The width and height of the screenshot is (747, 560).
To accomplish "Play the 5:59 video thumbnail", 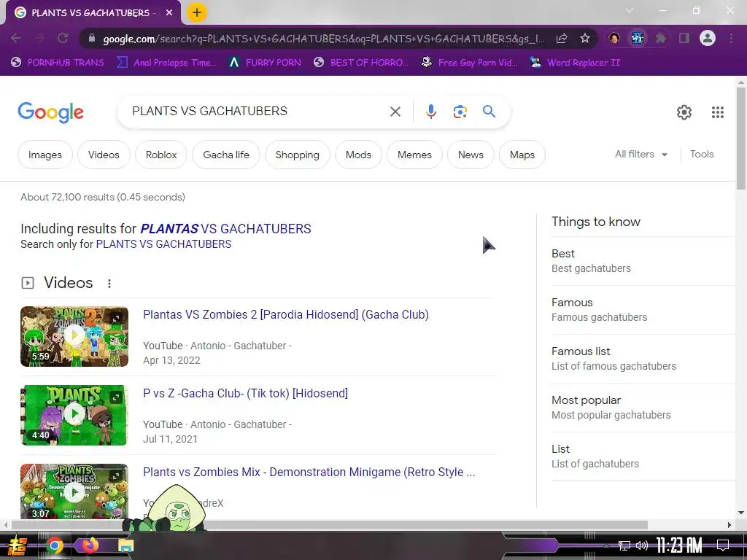I will point(74,336).
